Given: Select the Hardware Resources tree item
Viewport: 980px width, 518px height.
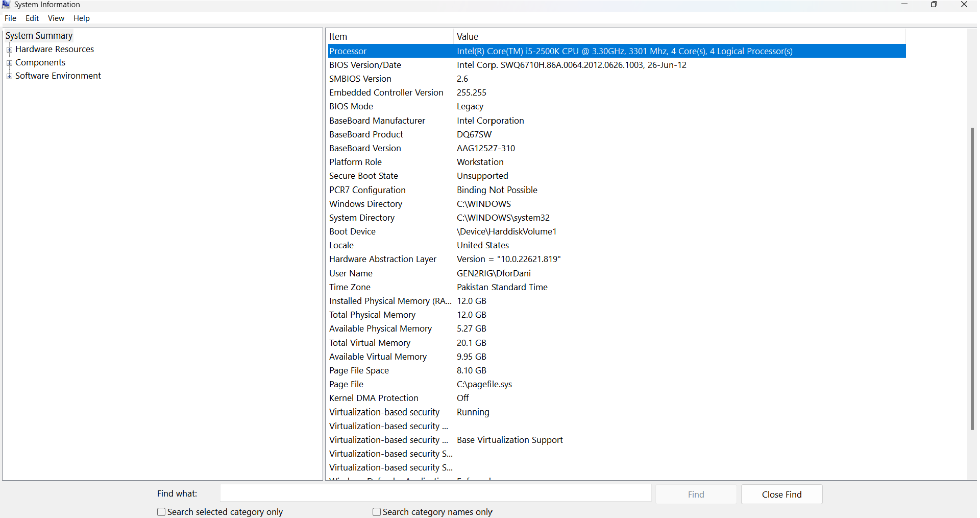Looking at the screenshot, I should pos(55,49).
